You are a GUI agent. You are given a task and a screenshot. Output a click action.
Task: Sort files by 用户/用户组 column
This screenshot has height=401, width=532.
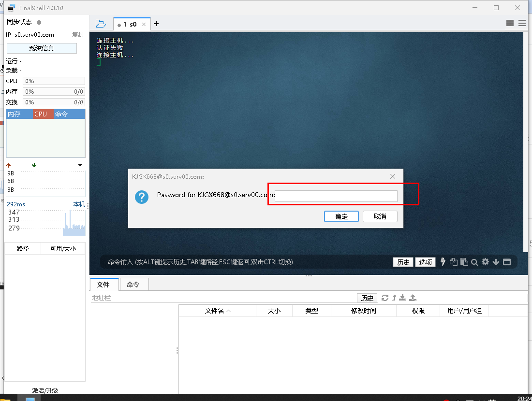coord(464,311)
